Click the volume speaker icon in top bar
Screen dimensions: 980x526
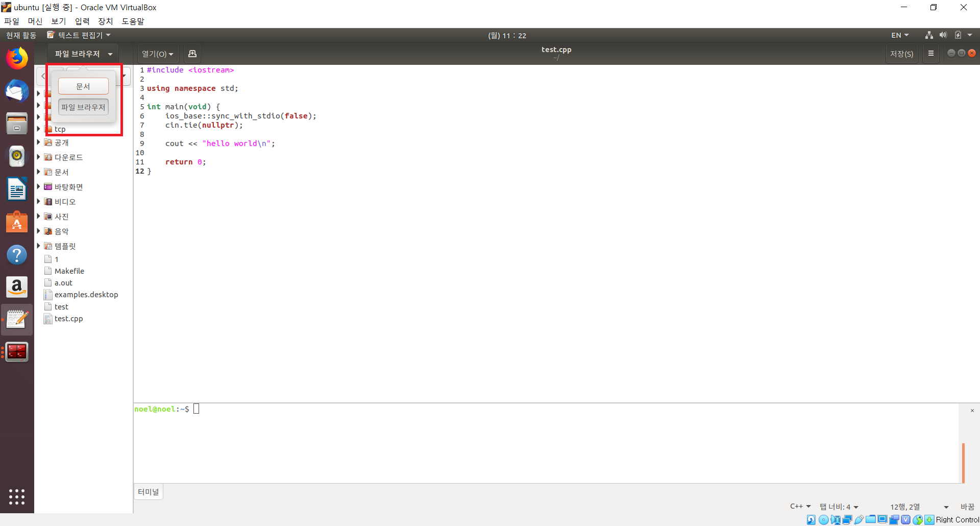click(943, 35)
